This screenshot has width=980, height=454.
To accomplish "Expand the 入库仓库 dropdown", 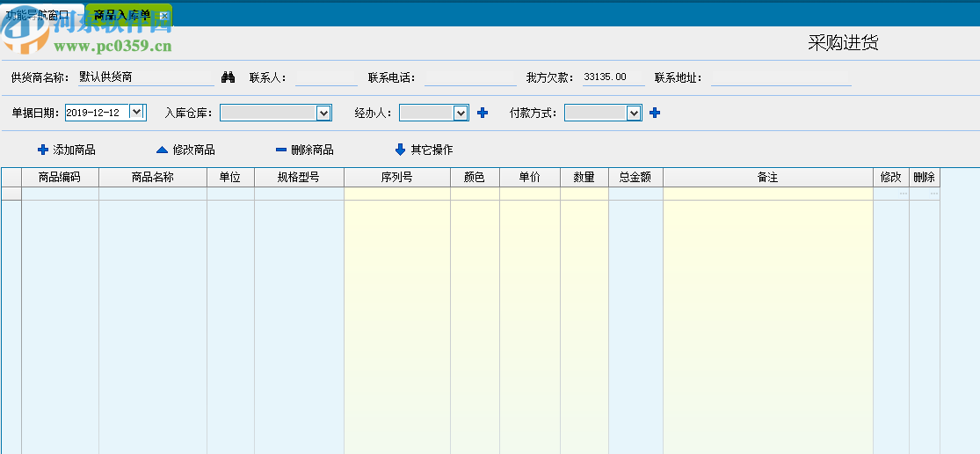I will click(x=323, y=113).
